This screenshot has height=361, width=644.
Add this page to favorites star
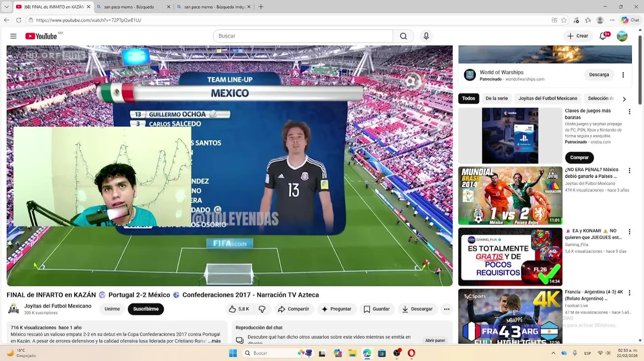(x=564, y=20)
